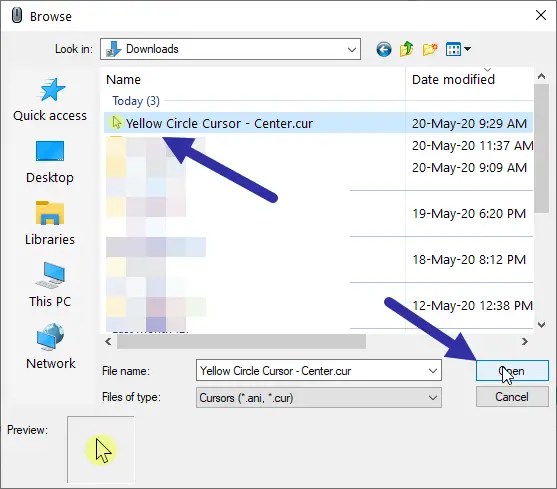Expand the Look in Downloads dropdown
Image resolution: width=557 pixels, height=489 pixels.
pyautogui.click(x=352, y=49)
